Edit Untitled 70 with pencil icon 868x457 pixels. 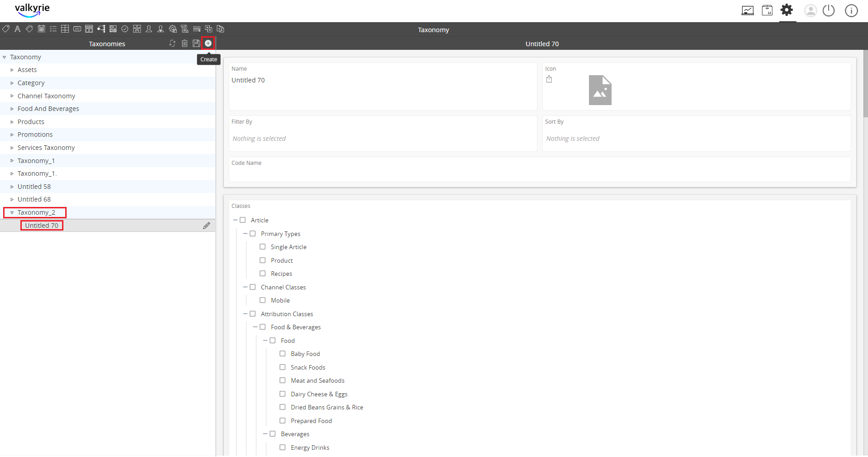[x=207, y=226]
